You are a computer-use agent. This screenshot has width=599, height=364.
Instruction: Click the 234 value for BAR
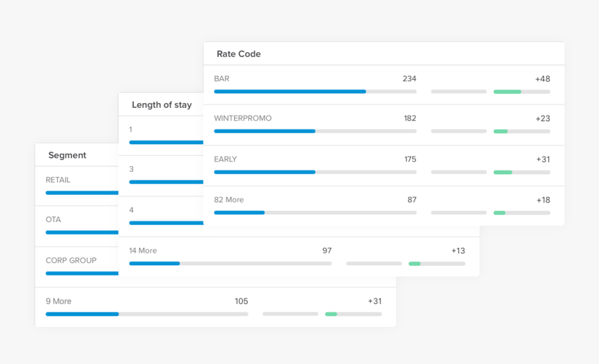point(409,79)
